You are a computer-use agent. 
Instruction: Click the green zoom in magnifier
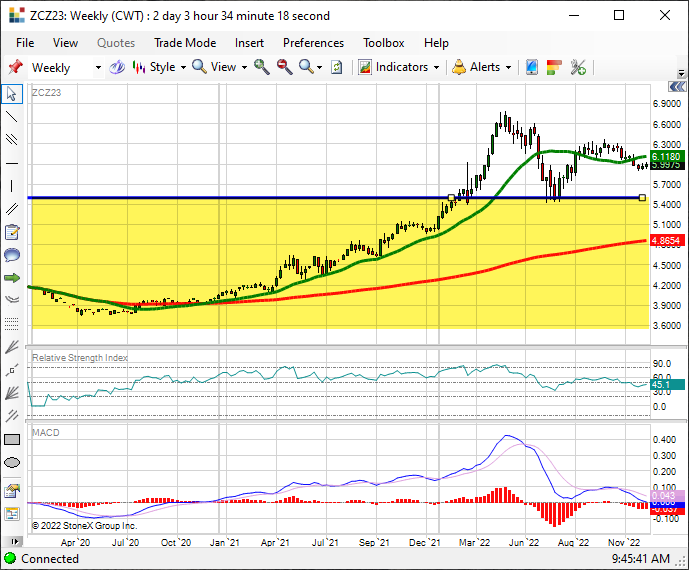(x=261, y=67)
